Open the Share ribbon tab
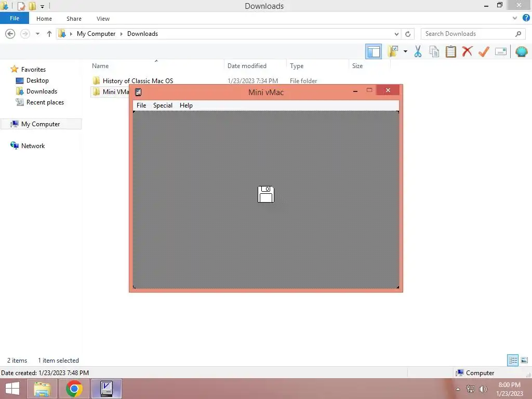The image size is (532, 399). click(x=74, y=19)
